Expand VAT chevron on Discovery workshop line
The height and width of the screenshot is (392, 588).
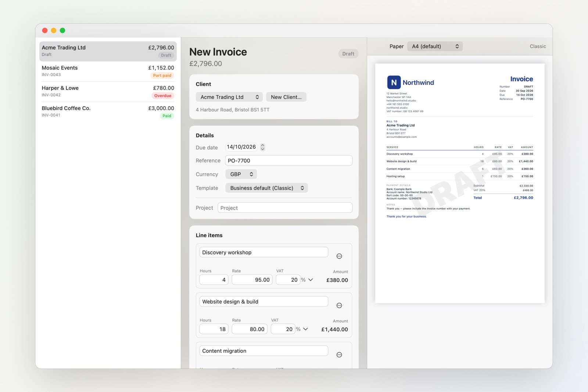(x=311, y=280)
